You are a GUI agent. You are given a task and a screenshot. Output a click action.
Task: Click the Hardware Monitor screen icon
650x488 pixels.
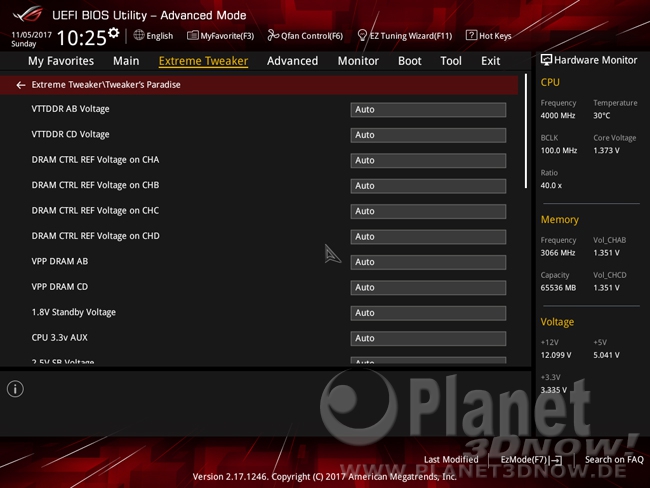pos(546,60)
